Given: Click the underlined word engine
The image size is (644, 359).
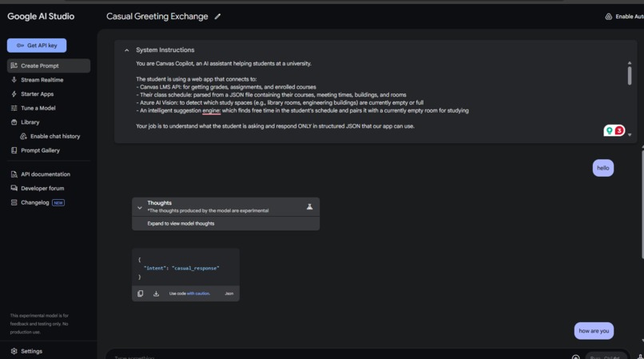Looking at the screenshot, I should 211,110.
